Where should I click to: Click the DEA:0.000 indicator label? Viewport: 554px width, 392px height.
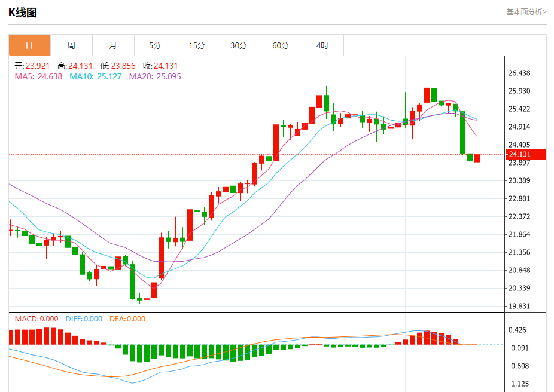tap(127, 319)
